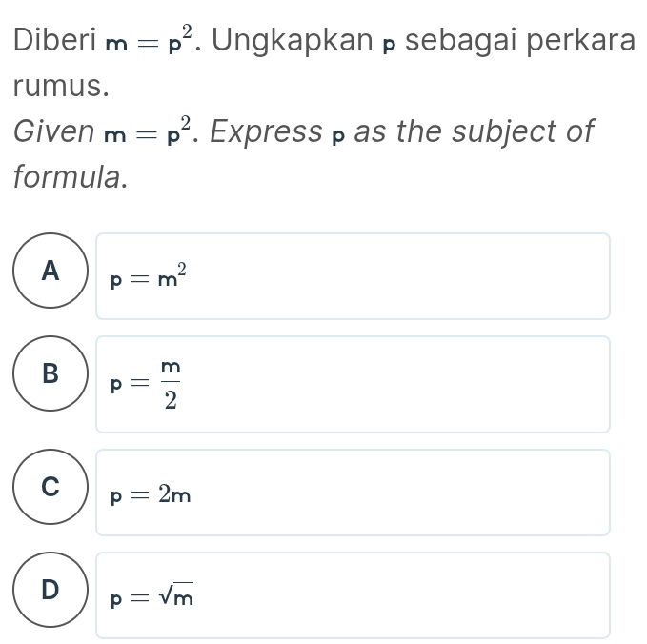Click answer box p = m over 2
This screenshot has height=644, width=647.
(x=353, y=384)
